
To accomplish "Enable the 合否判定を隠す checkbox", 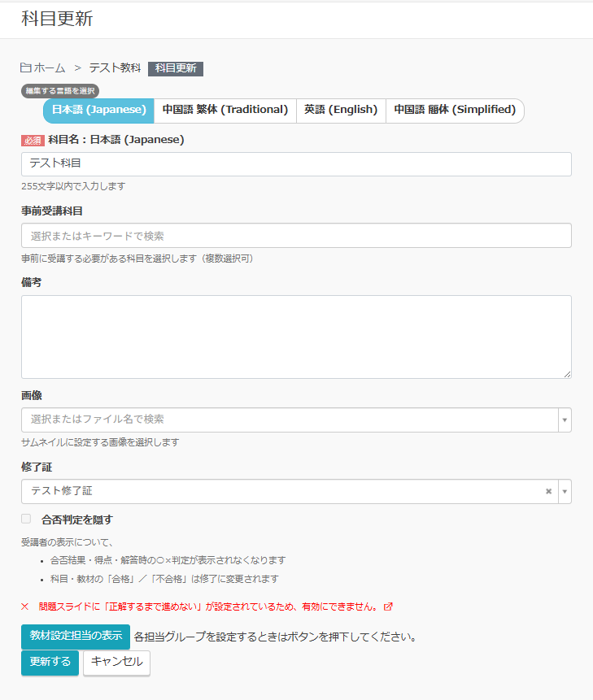I will tap(26, 519).
